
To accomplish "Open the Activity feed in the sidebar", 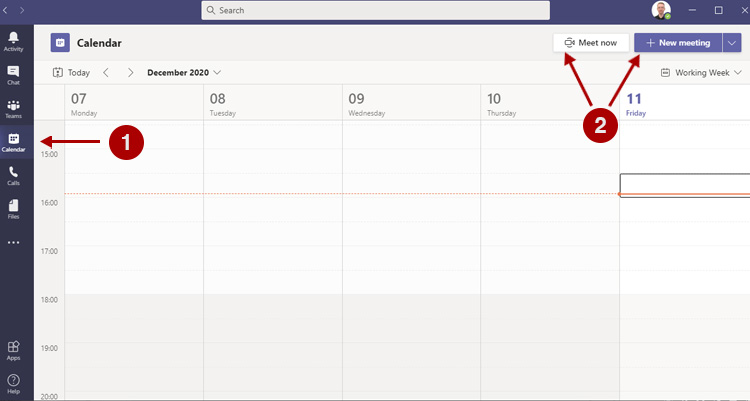I will [x=14, y=40].
